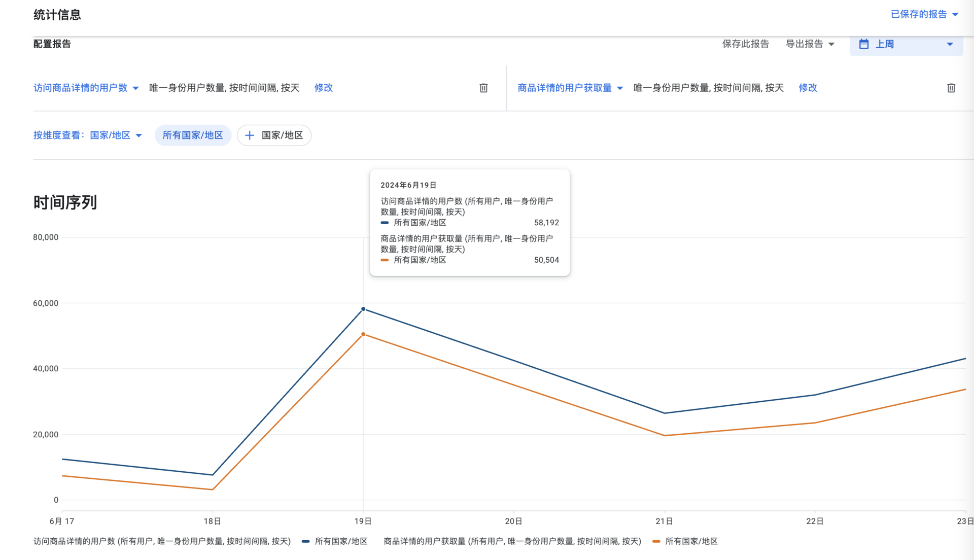The image size is (974, 560).
Task: Open the 已保存的报告 dropdown
Action: pyautogui.click(x=924, y=14)
